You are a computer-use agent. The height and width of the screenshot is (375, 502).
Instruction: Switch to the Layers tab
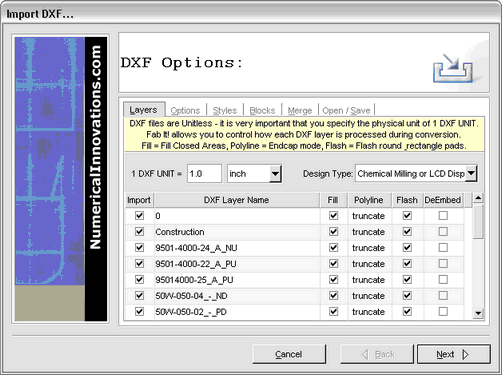point(143,110)
